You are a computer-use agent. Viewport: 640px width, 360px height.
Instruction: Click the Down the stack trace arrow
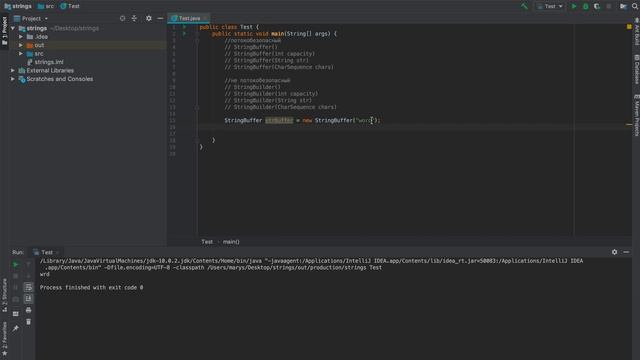tap(28, 276)
